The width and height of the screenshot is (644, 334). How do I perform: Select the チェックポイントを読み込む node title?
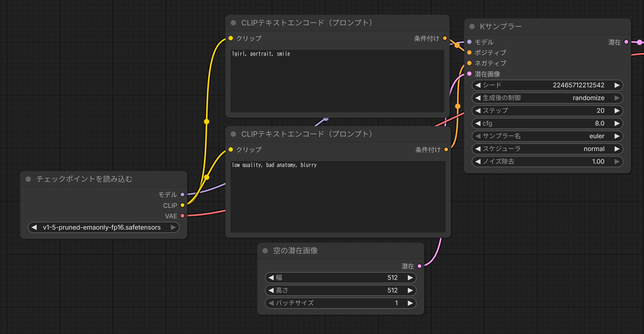tap(84, 179)
